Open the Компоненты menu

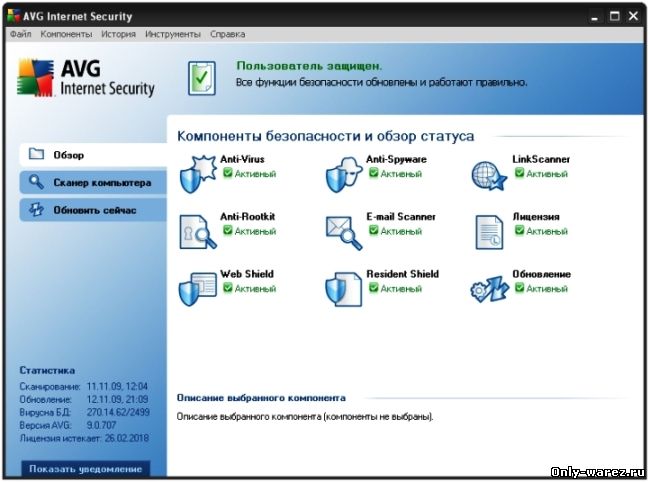(66, 33)
